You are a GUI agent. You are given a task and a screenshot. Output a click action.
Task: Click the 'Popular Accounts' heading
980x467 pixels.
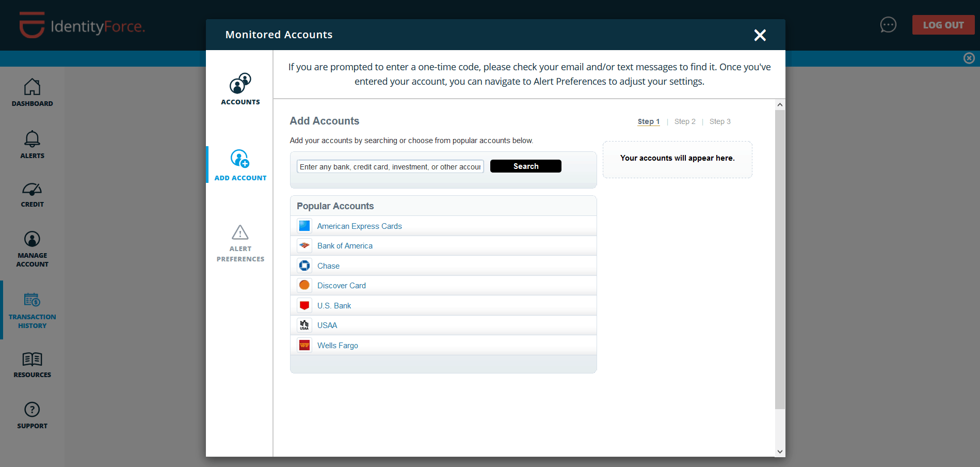point(335,206)
